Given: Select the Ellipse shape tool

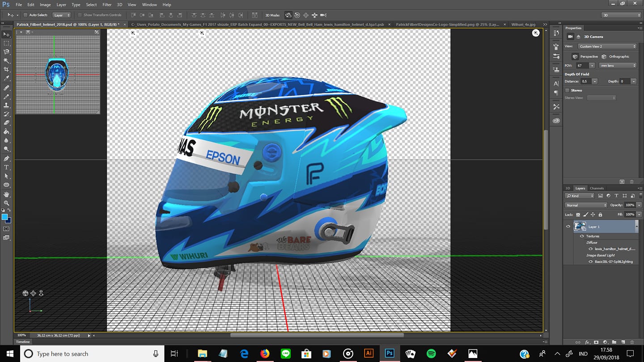Looking at the screenshot, I should tap(6, 185).
